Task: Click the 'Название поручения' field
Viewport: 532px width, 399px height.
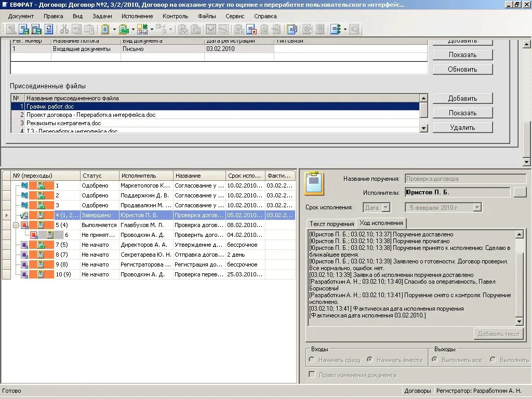Action: click(465, 179)
